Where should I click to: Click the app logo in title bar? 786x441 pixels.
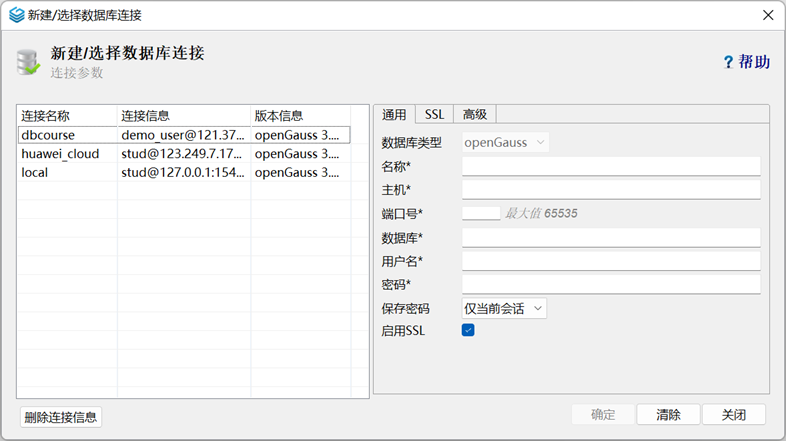coord(17,15)
